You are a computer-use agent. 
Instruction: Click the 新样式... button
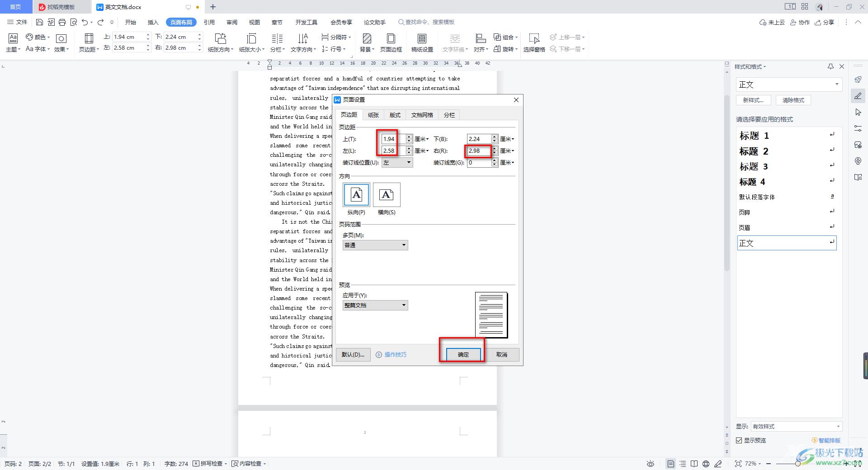[x=754, y=100]
